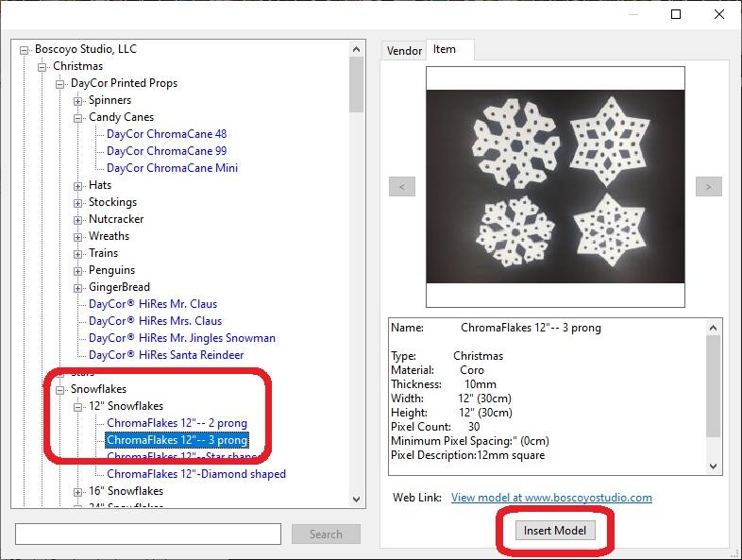Expand the 16" Snowflakes node
742x560 pixels.
pos(77,492)
